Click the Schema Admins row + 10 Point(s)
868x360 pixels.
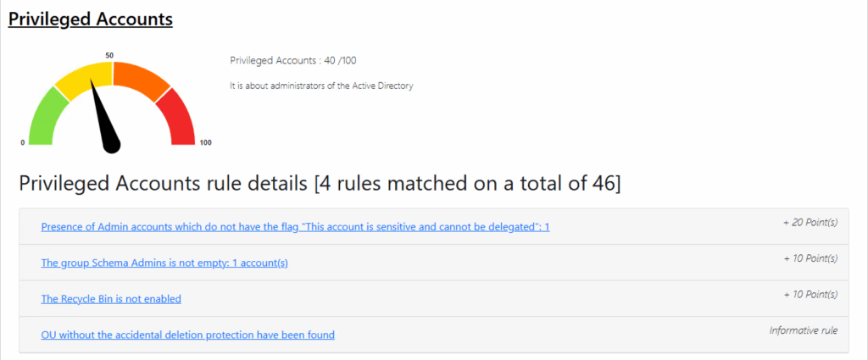810,258
